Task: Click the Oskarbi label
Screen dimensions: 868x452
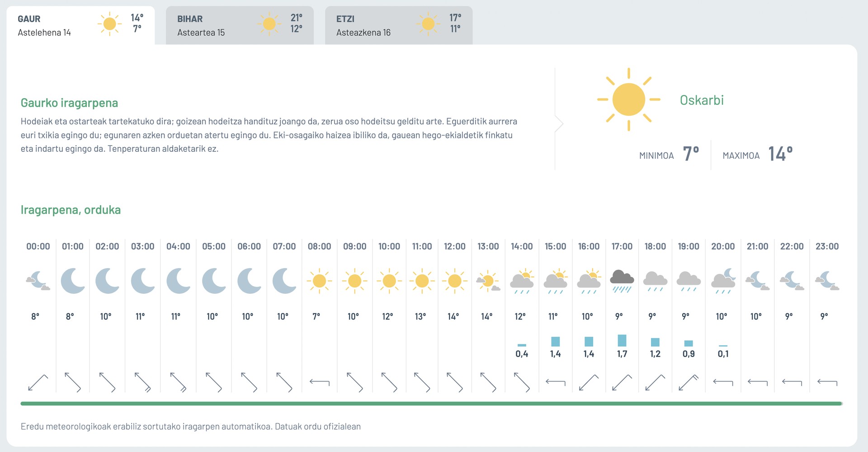Action: pyautogui.click(x=702, y=100)
